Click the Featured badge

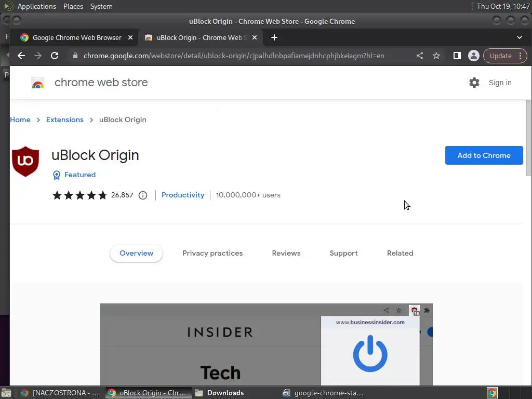click(x=74, y=175)
